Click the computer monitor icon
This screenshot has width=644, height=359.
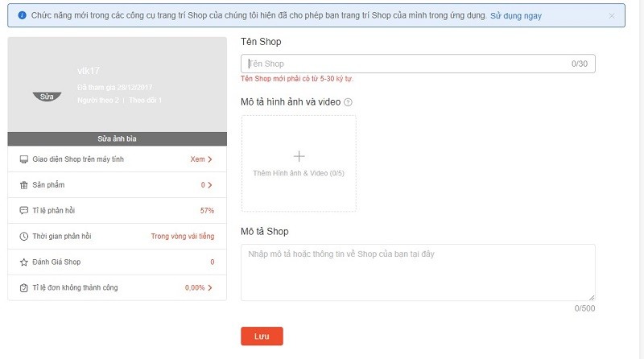[24, 159]
